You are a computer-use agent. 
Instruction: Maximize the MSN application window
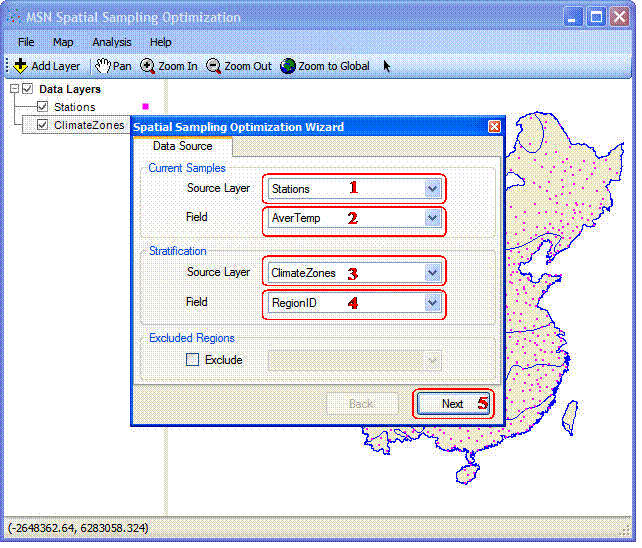596,17
